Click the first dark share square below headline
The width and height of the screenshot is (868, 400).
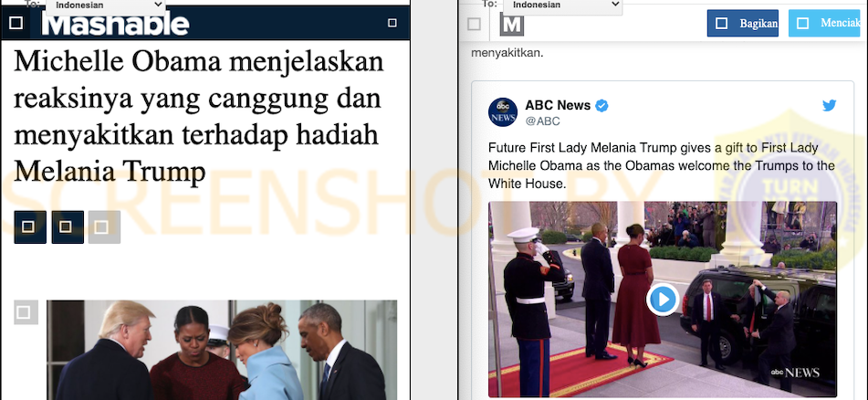click(x=30, y=227)
